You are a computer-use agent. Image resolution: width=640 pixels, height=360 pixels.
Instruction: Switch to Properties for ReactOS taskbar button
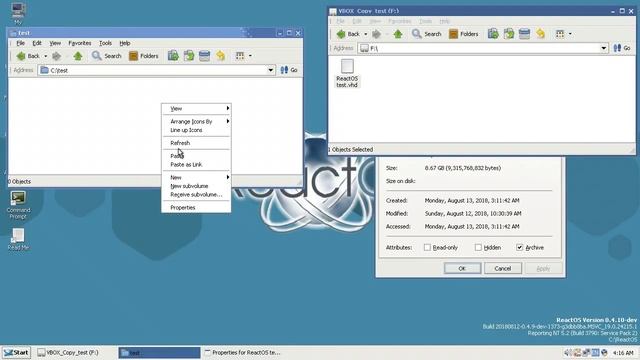243,353
